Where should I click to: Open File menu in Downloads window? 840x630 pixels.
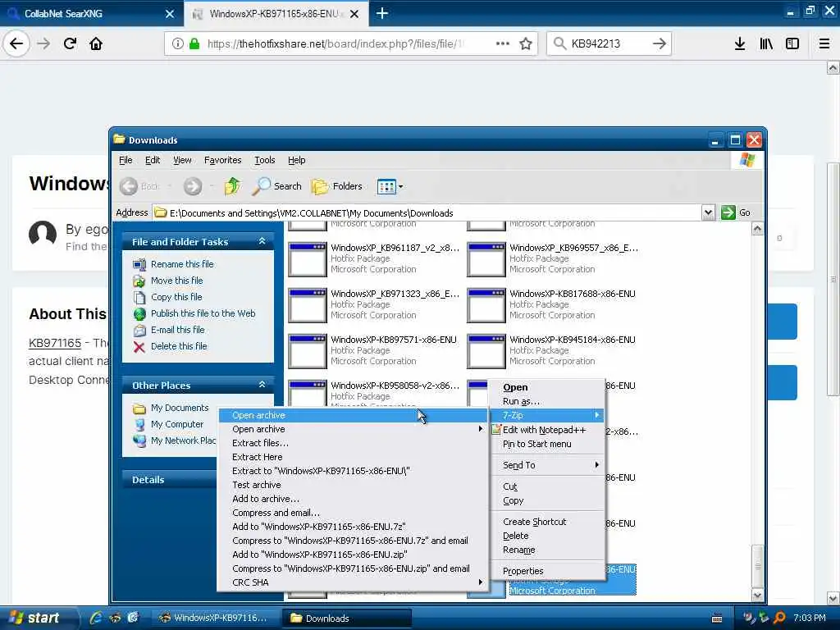point(126,160)
